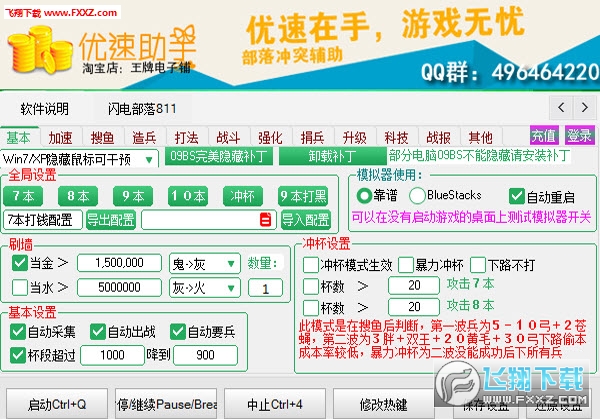Switch to the 基本 tab
Image resolution: width=600 pixels, height=419 pixels.
click(18, 137)
